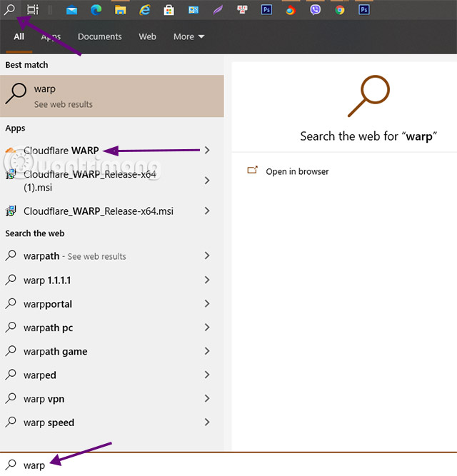This screenshot has height=476, width=457.
Task: Click the large web search magnifier graphic
Action: [x=368, y=96]
